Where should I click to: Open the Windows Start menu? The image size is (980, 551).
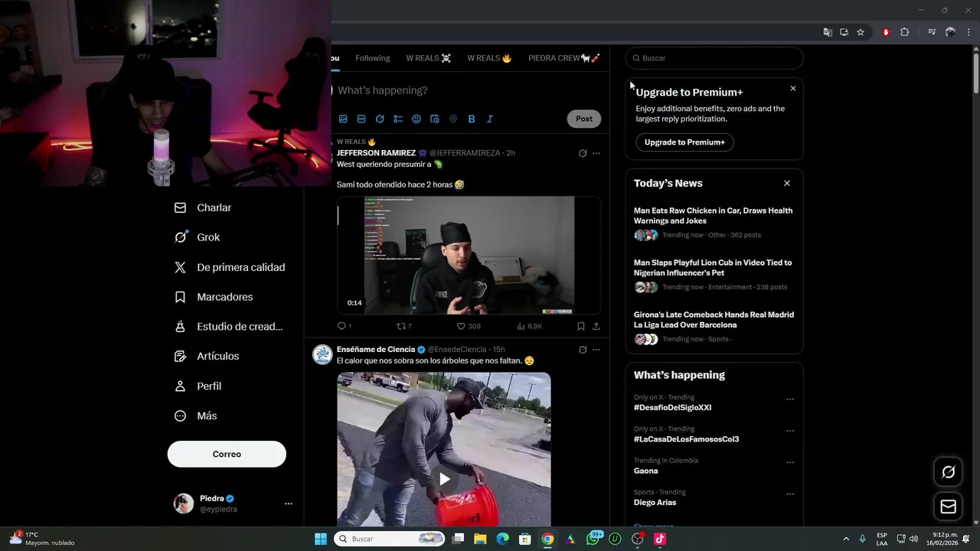(321, 539)
